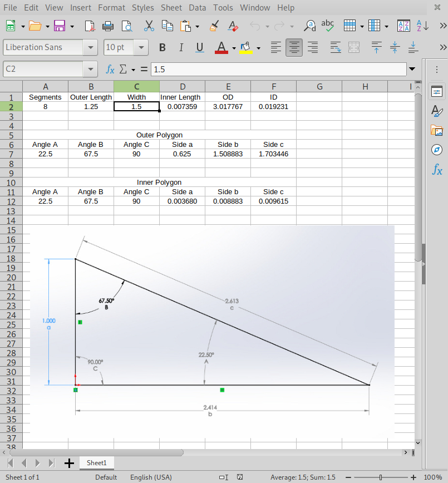Activate the Clone Formatting tool
This screenshot has height=483, width=448.
pyautogui.click(x=214, y=26)
